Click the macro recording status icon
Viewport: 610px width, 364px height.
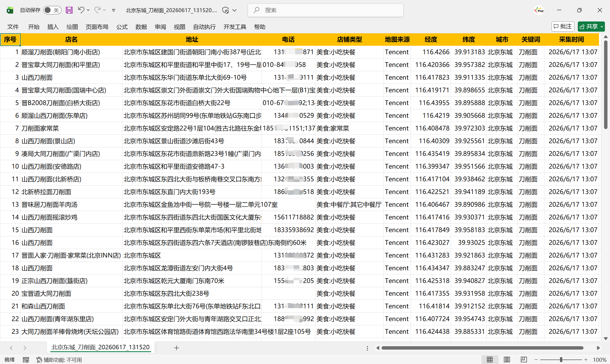point(26,360)
